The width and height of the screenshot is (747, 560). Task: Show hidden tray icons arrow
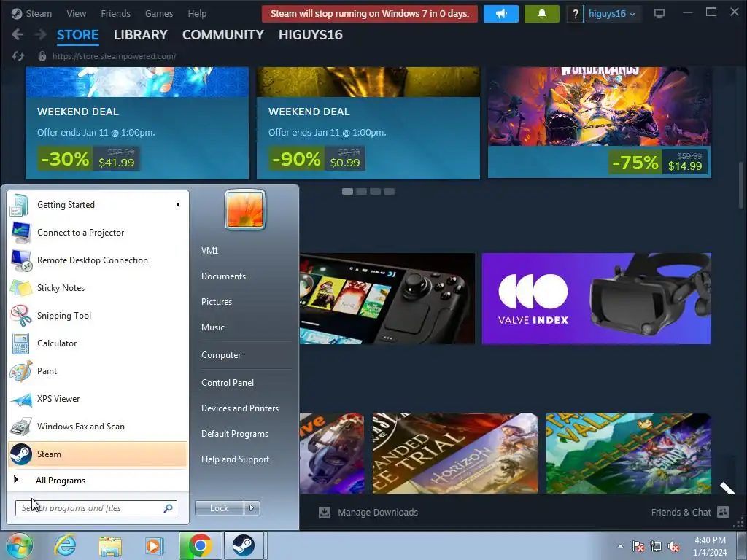point(620,546)
